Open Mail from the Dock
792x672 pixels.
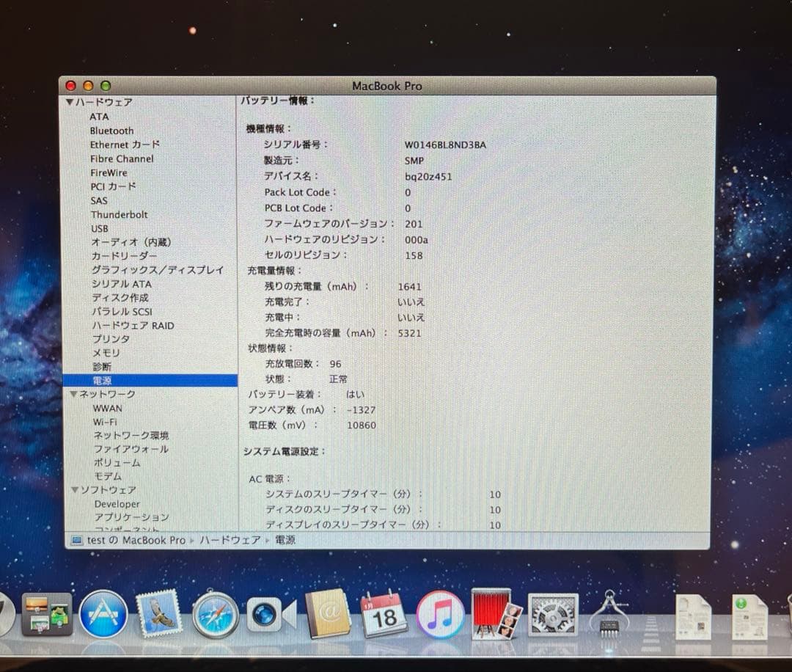pyautogui.click(x=158, y=616)
